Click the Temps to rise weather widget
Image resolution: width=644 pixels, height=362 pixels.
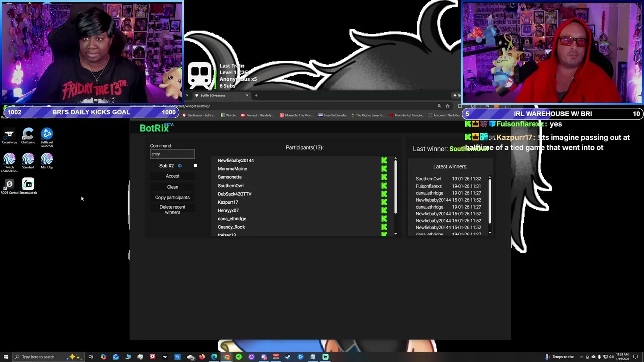tap(559, 357)
